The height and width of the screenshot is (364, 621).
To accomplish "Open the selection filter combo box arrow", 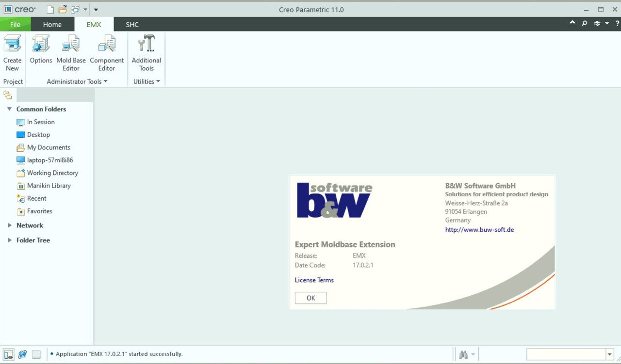I will (609, 355).
